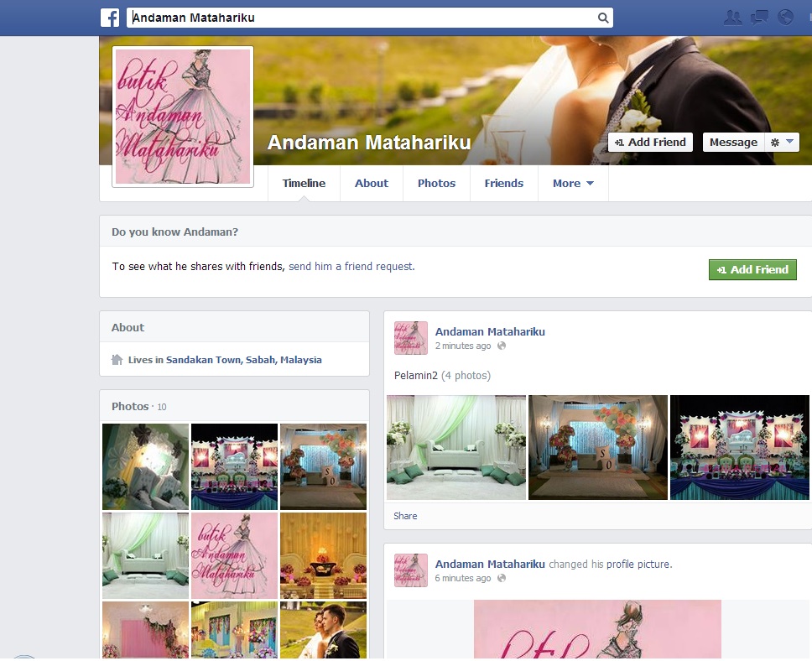Click the green Add Friend button

click(x=752, y=269)
